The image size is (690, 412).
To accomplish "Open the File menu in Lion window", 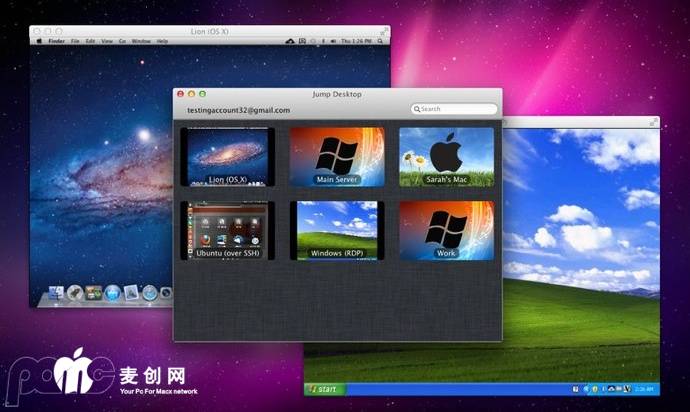I will coord(75,41).
